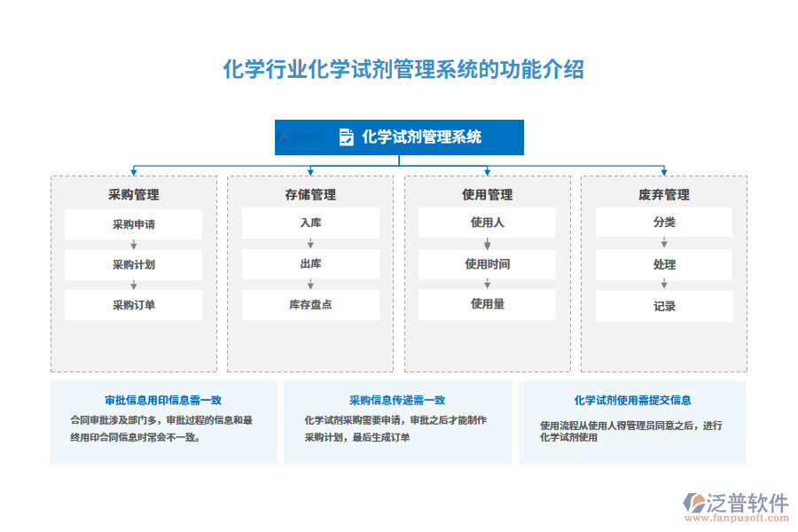This screenshot has width=798, height=532.
Task: Select the 使用管理 header
Action: point(488,196)
